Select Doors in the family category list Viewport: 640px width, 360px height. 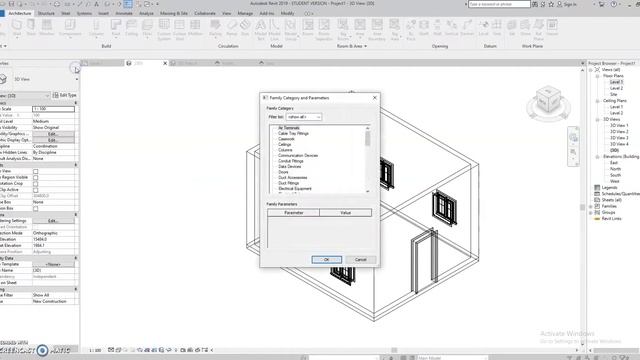pyautogui.click(x=283, y=172)
